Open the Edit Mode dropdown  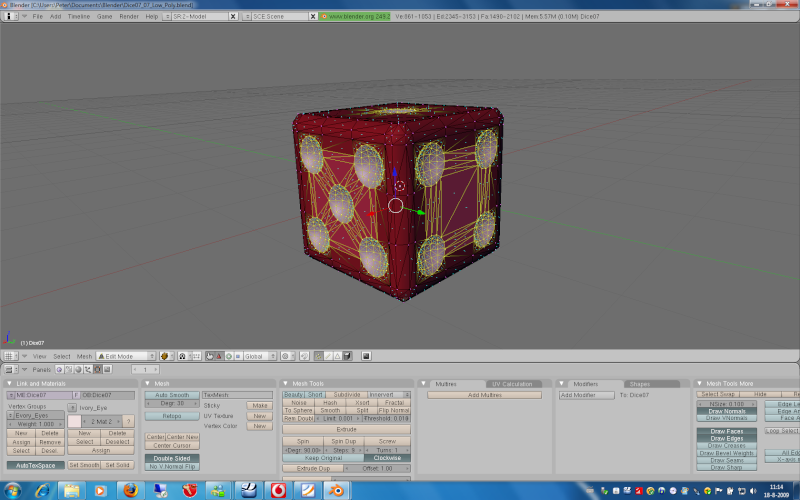click(x=126, y=356)
